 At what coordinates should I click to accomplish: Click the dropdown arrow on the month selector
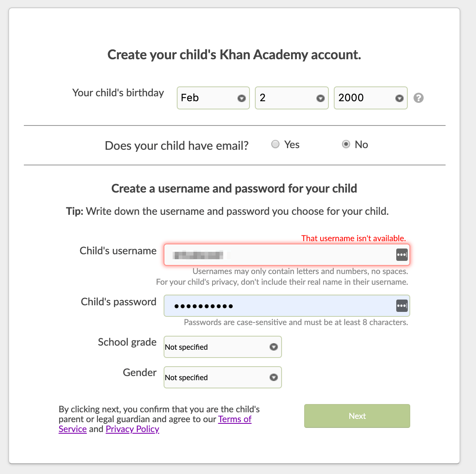coord(242,98)
